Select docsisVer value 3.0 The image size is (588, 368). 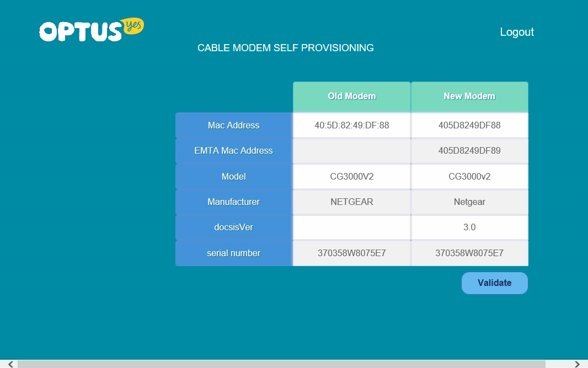[469, 227]
